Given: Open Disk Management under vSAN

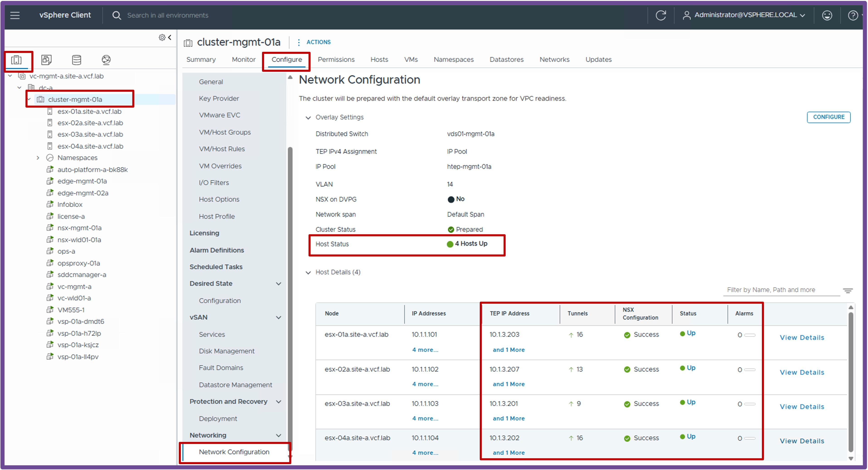Looking at the screenshot, I should 226,351.
